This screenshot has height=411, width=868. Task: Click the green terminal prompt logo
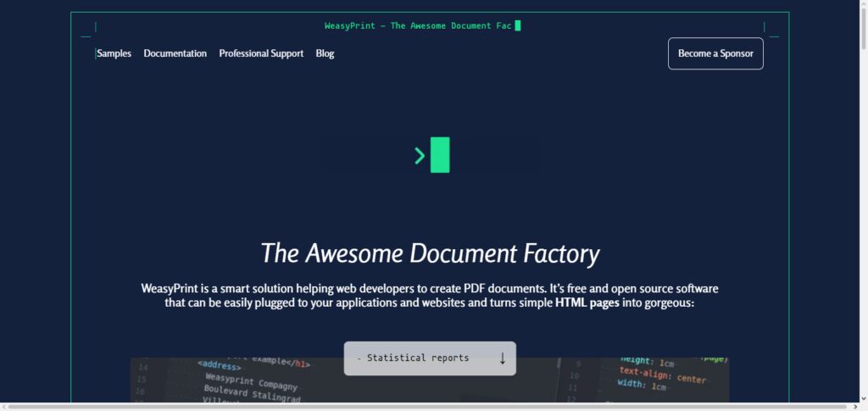pyautogui.click(x=431, y=155)
